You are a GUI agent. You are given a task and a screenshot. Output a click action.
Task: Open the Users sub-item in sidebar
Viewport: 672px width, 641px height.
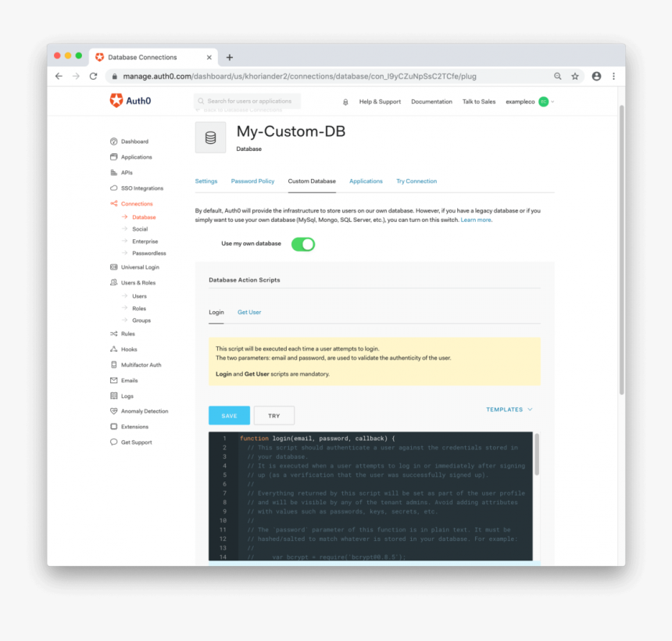(x=139, y=296)
